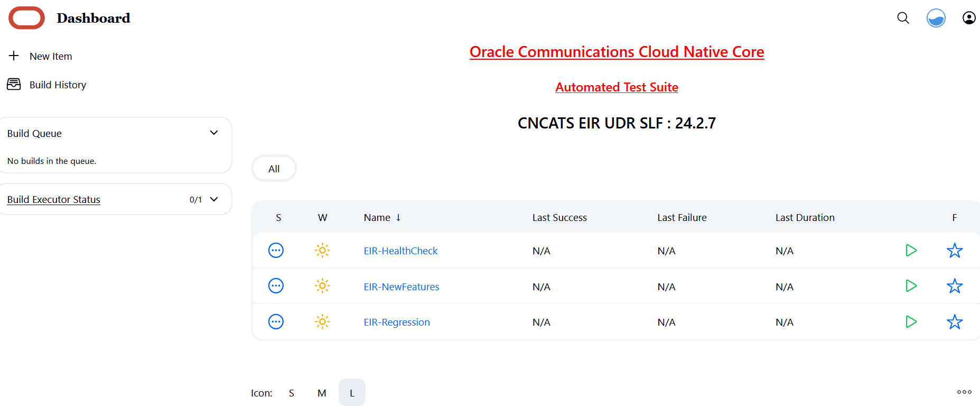
Task: Sort by the W weather column header
Action: click(x=322, y=217)
